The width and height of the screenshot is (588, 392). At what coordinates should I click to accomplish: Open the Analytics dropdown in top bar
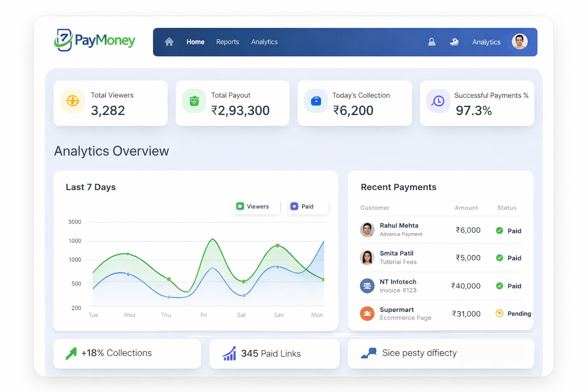(x=486, y=42)
